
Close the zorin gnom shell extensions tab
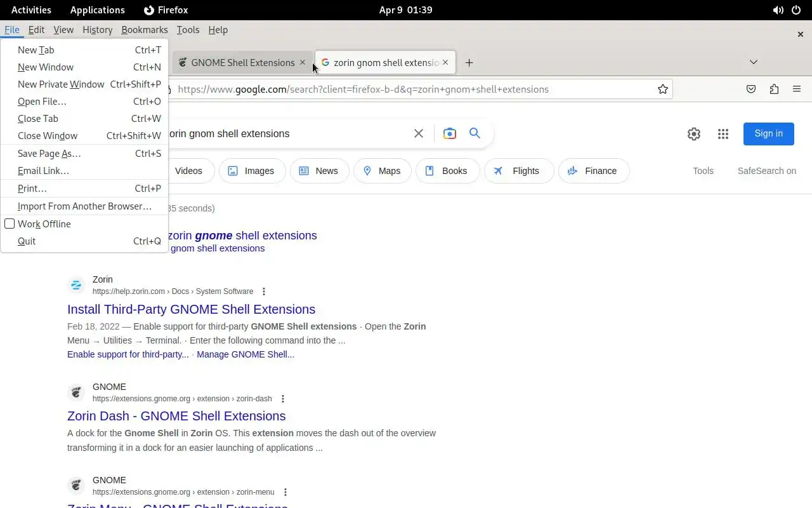[x=445, y=62]
